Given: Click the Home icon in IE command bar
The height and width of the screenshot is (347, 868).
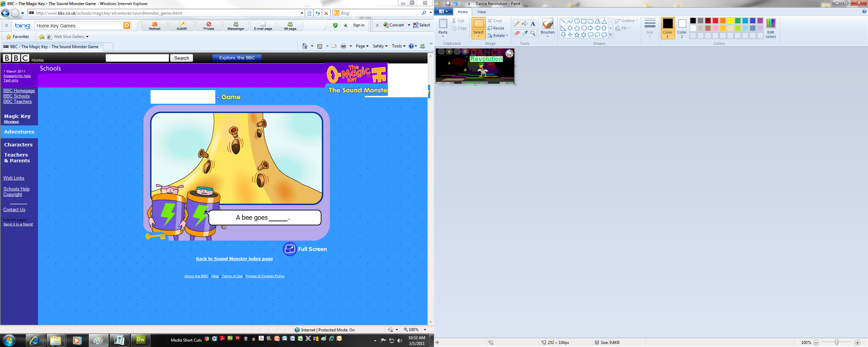Looking at the screenshot, I should coord(304,46).
